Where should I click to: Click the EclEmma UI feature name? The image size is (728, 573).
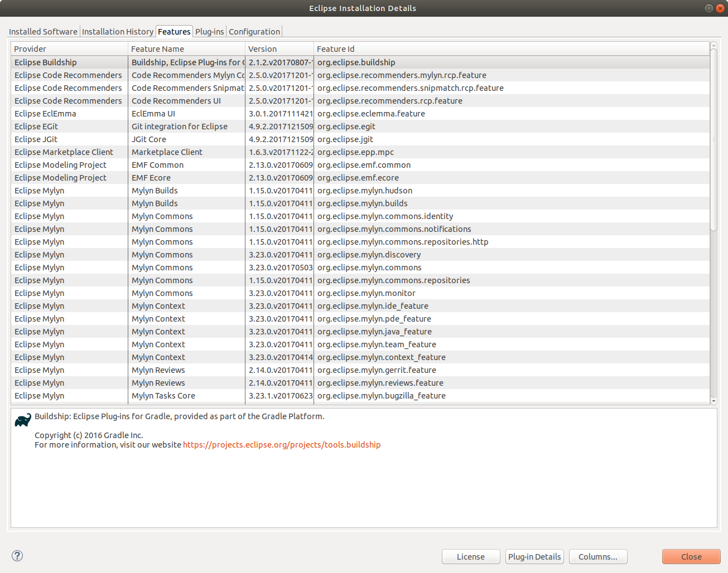coord(153,114)
